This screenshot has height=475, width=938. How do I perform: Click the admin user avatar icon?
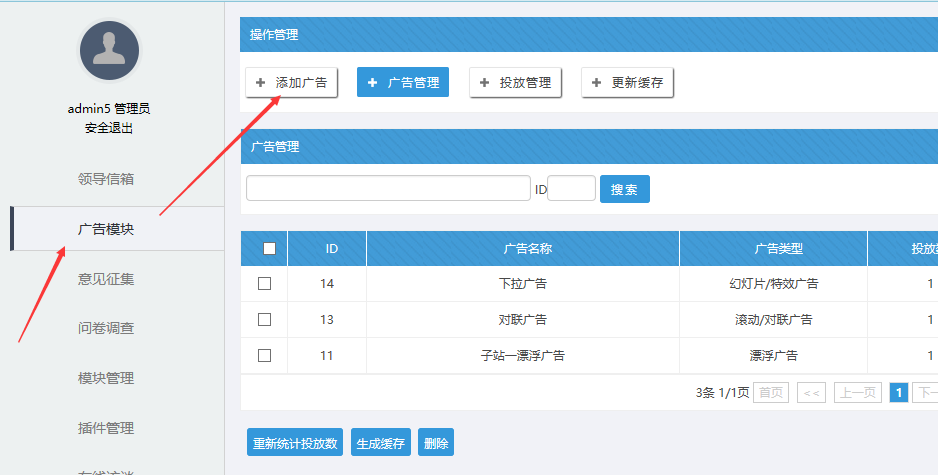click(x=109, y=51)
